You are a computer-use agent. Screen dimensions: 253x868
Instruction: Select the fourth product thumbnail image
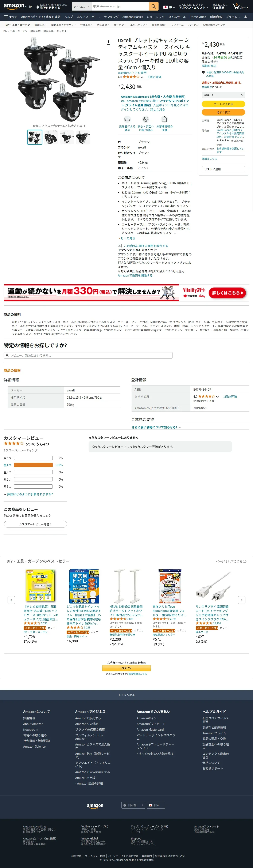click(83, 137)
